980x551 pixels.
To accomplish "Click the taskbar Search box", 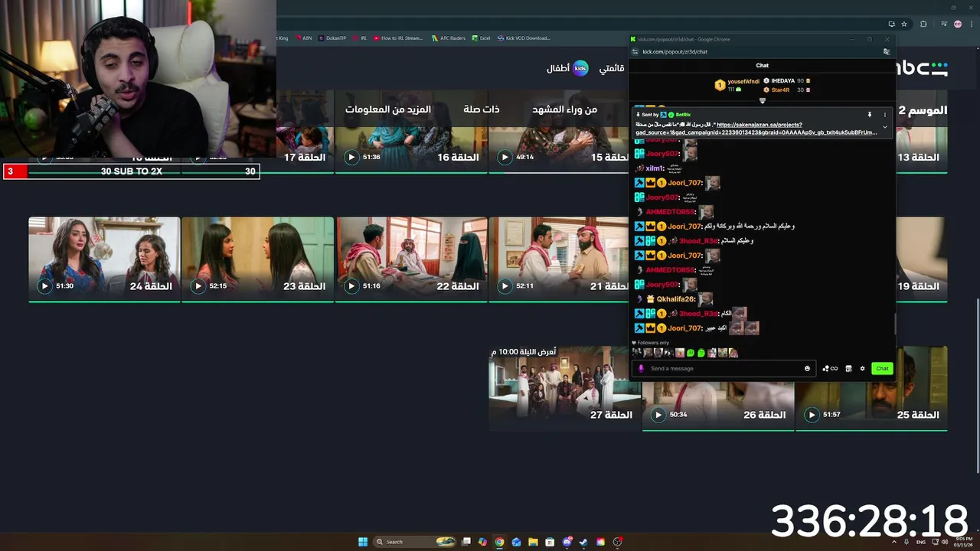I will [414, 542].
